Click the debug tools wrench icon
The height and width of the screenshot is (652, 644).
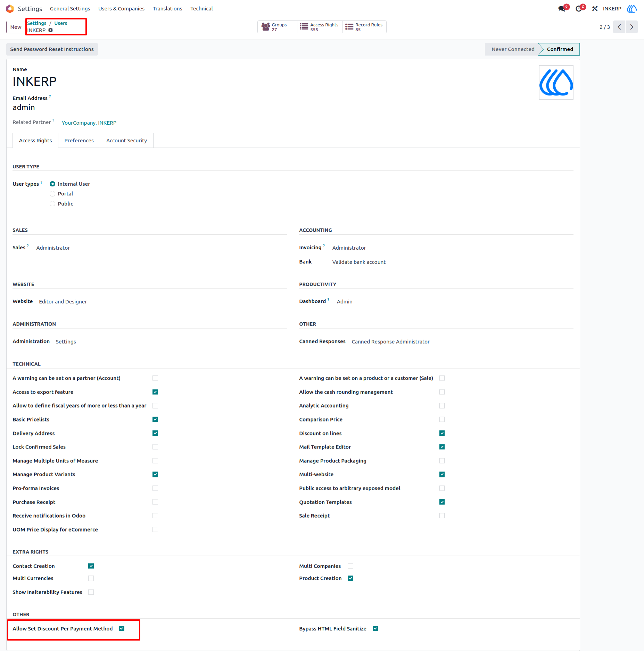(595, 9)
